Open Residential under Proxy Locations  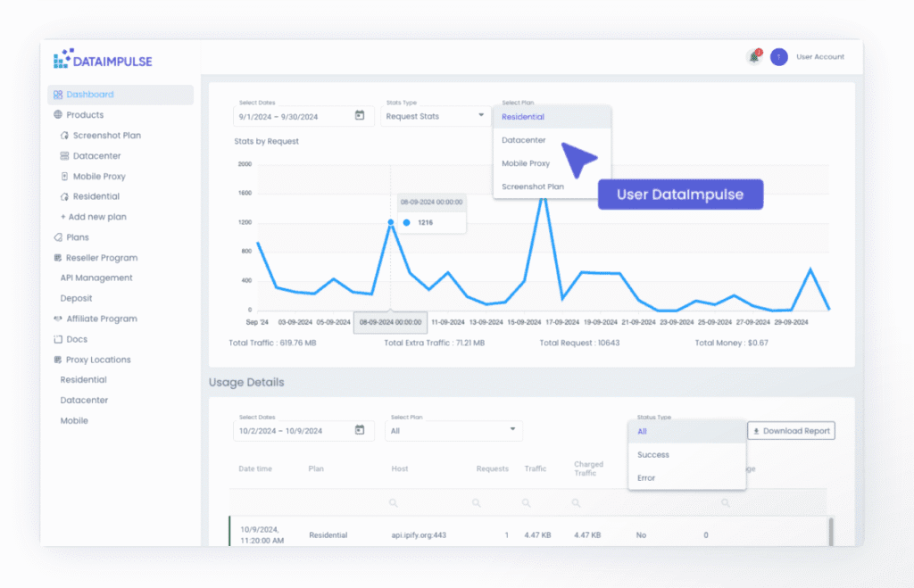83,380
